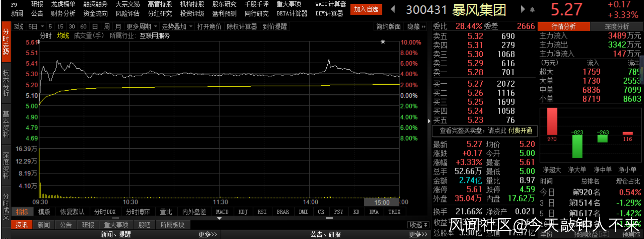Open the 行情分析 tab
The height and width of the screenshot is (239, 644).
click(x=563, y=26)
